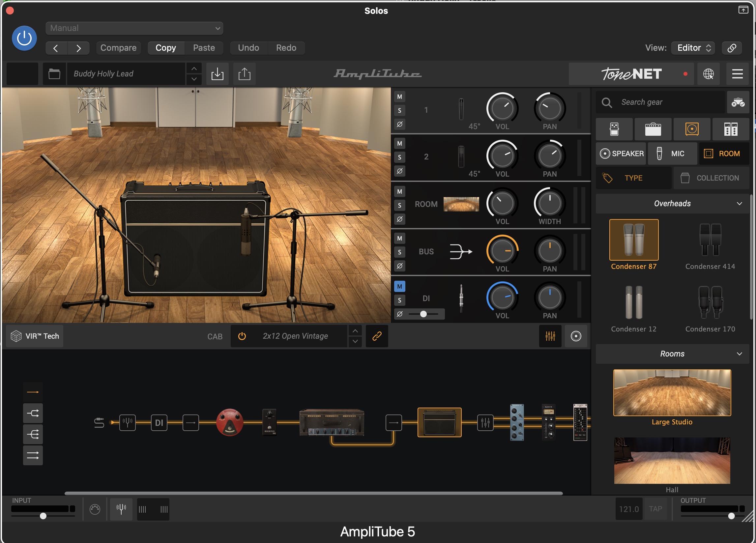Click the gear search magnifier icon

click(607, 102)
